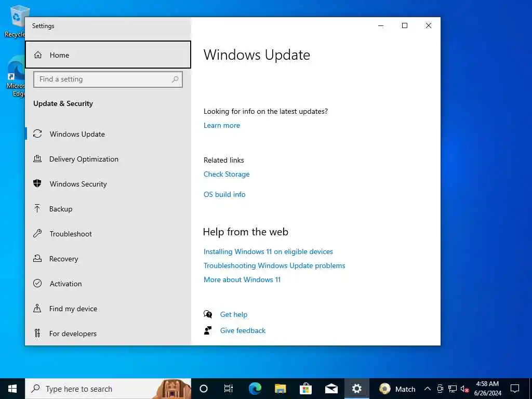Click the Give feedback link
Image resolution: width=532 pixels, height=399 pixels.
243,330
